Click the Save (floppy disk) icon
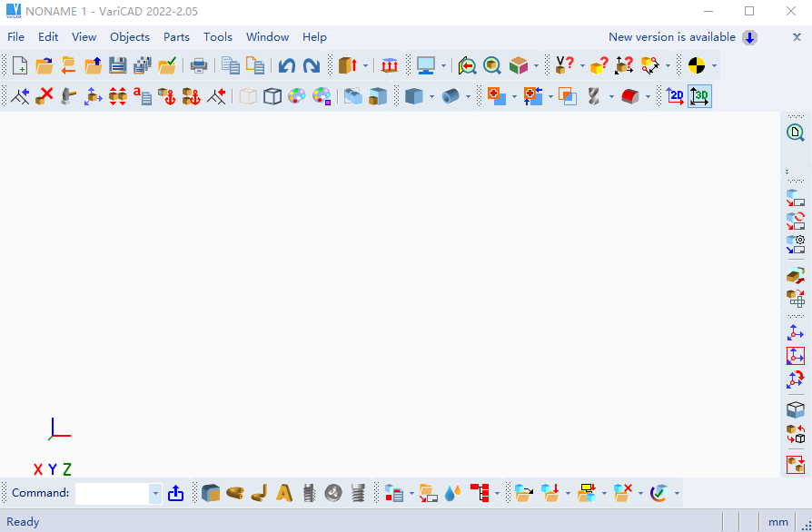The width and height of the screenshot is (812, 532). point(117,65)
